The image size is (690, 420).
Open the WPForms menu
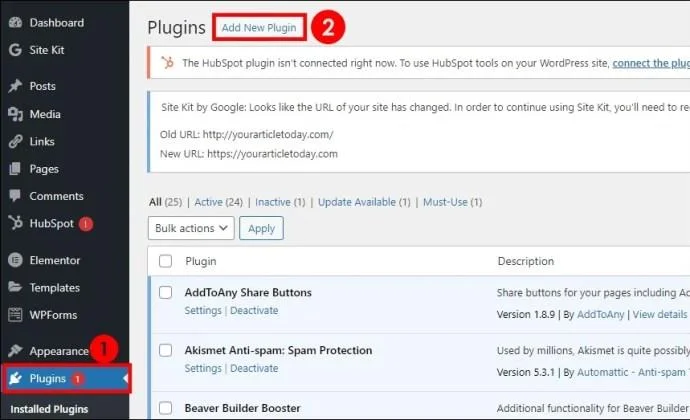[x=53, y=315]
